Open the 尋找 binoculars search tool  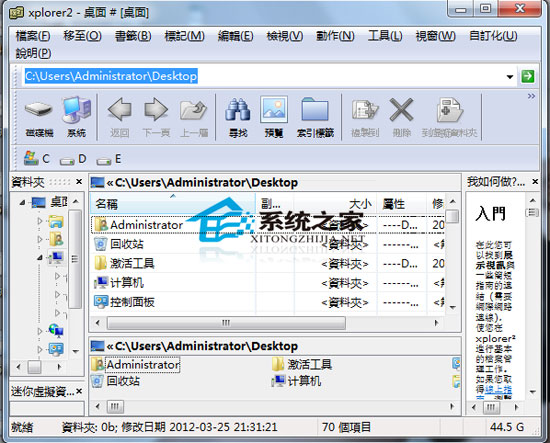(x=238, y=117)
